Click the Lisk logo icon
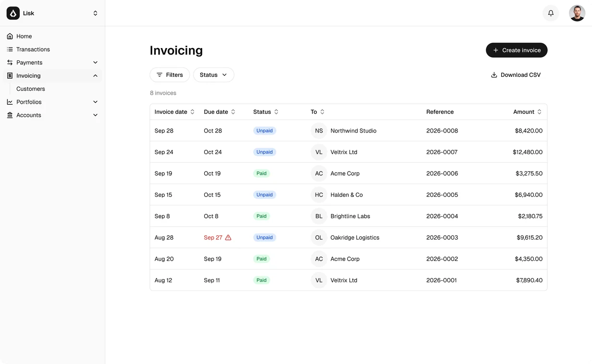 (13, 13)
